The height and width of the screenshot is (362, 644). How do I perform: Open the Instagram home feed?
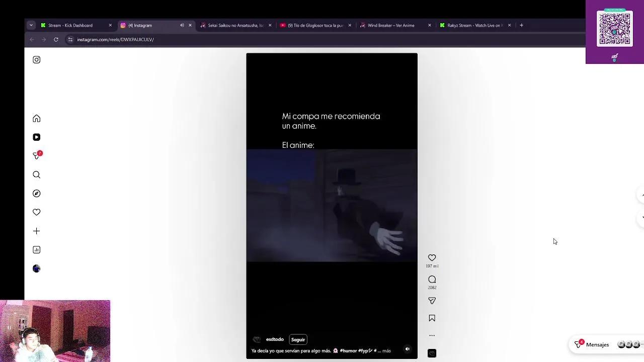(x=36, y=118)
